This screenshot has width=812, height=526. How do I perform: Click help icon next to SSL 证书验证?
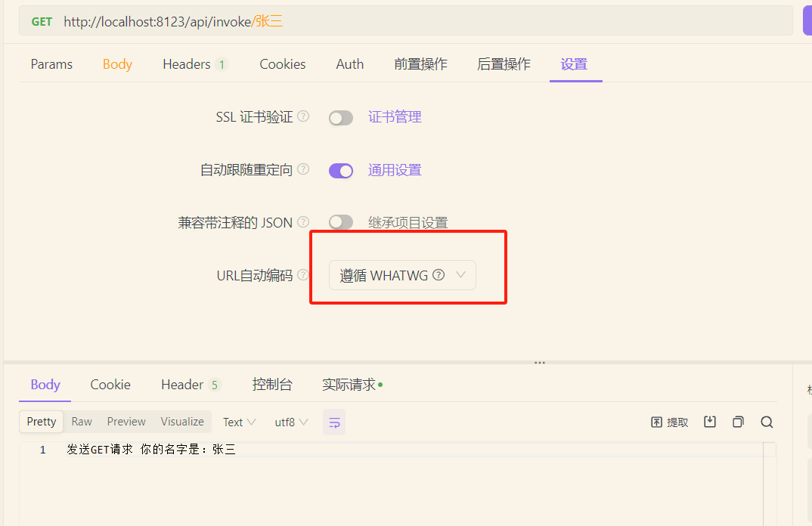tap(303, 116)
